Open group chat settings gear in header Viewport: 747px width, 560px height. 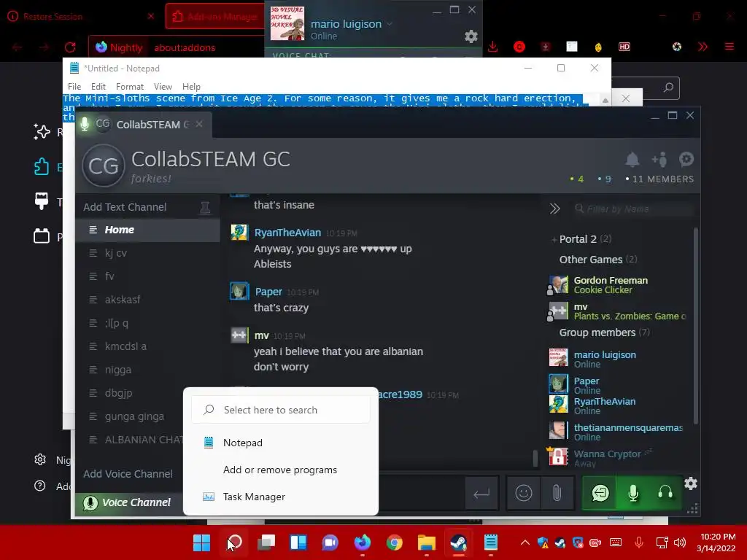point(686,159)
